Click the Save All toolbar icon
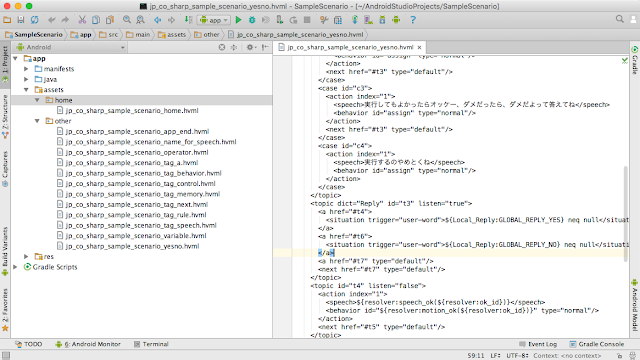 (21, 20)
